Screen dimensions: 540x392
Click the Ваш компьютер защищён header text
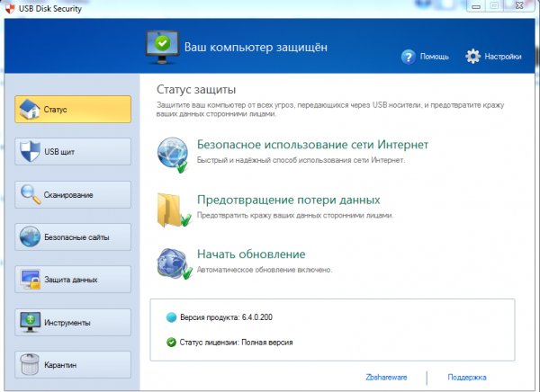click(x=256, y=47)
